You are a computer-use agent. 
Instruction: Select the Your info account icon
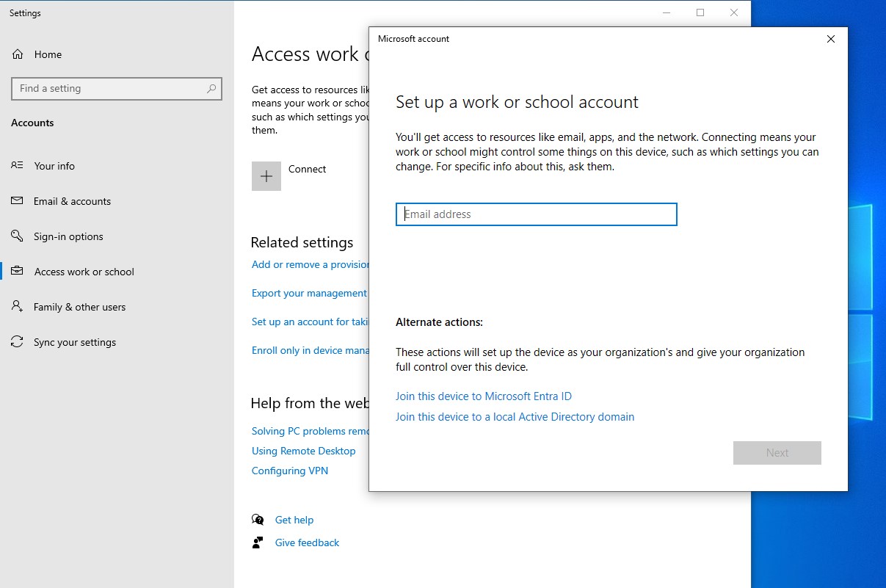point(16,166)
